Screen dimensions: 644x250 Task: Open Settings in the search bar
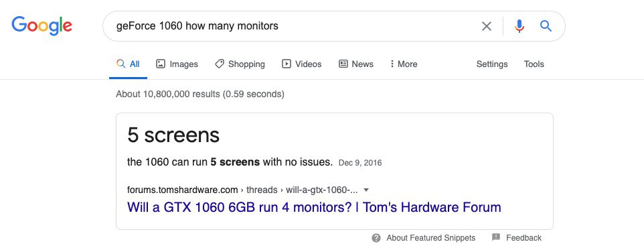(491, 64)
